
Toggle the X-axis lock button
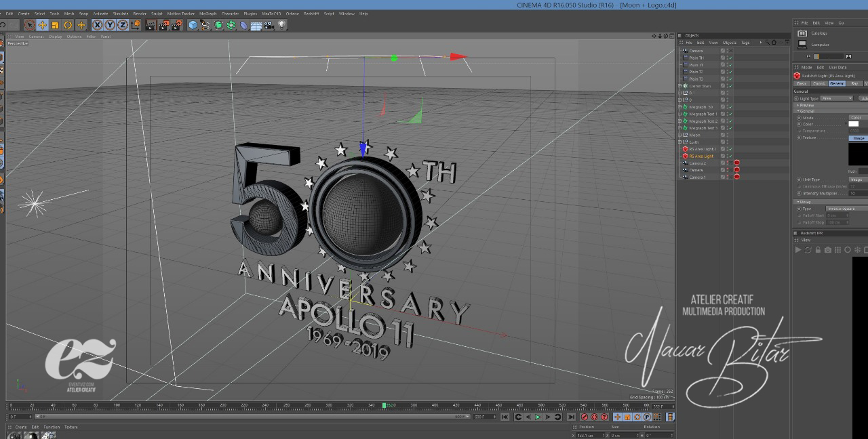[97, 25]
